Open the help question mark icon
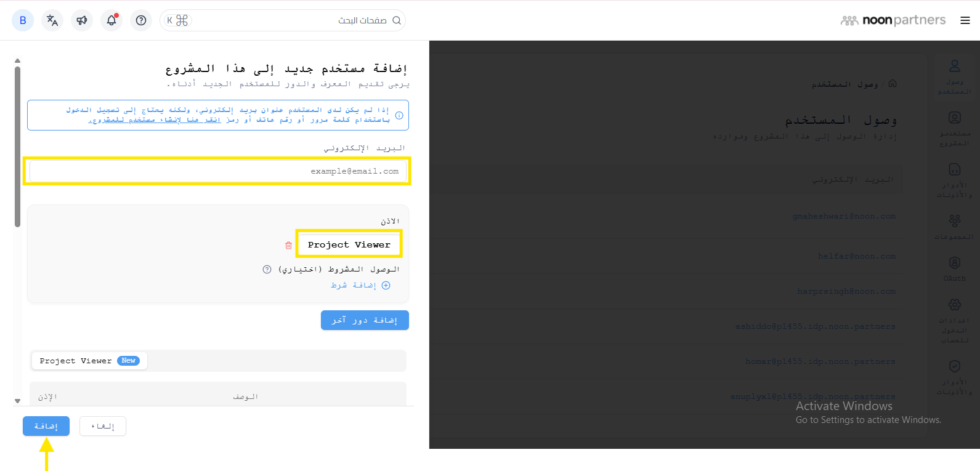This screenshot has width=980, height=471. [141, 20]
